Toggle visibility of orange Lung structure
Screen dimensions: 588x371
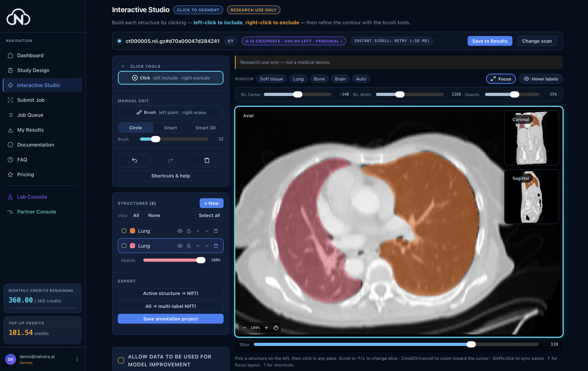click(180, 231)
